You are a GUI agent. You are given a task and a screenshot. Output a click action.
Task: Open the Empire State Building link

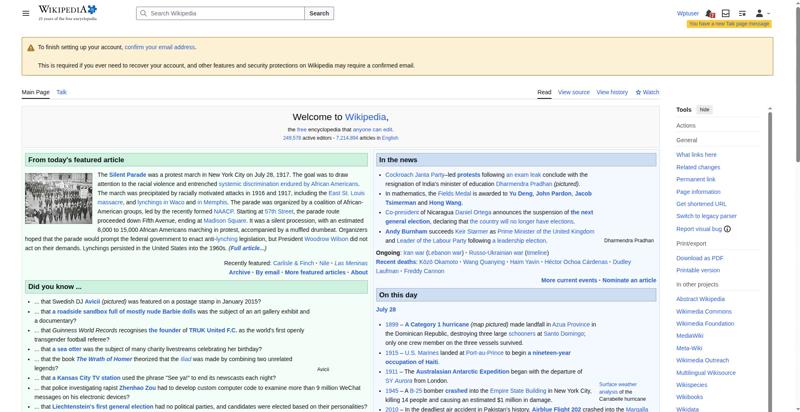pos(518,391)
